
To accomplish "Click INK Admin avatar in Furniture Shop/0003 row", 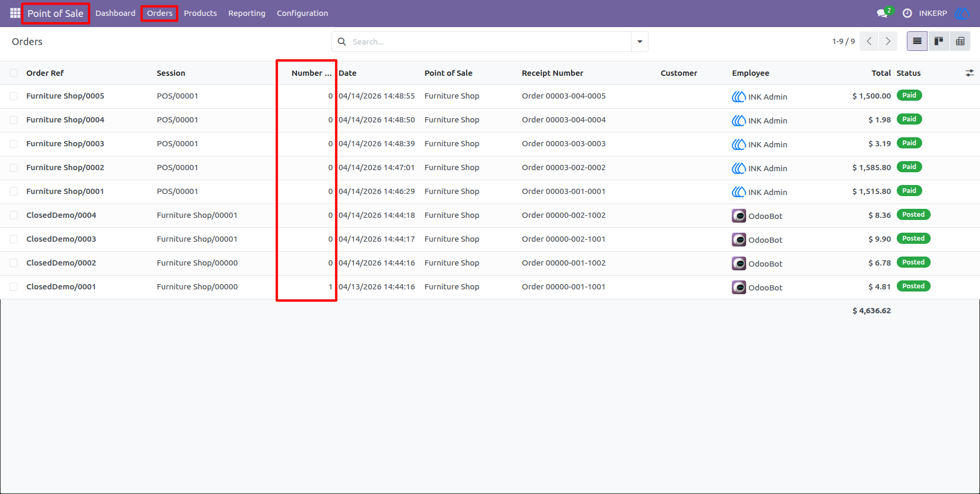I will 739,144.
